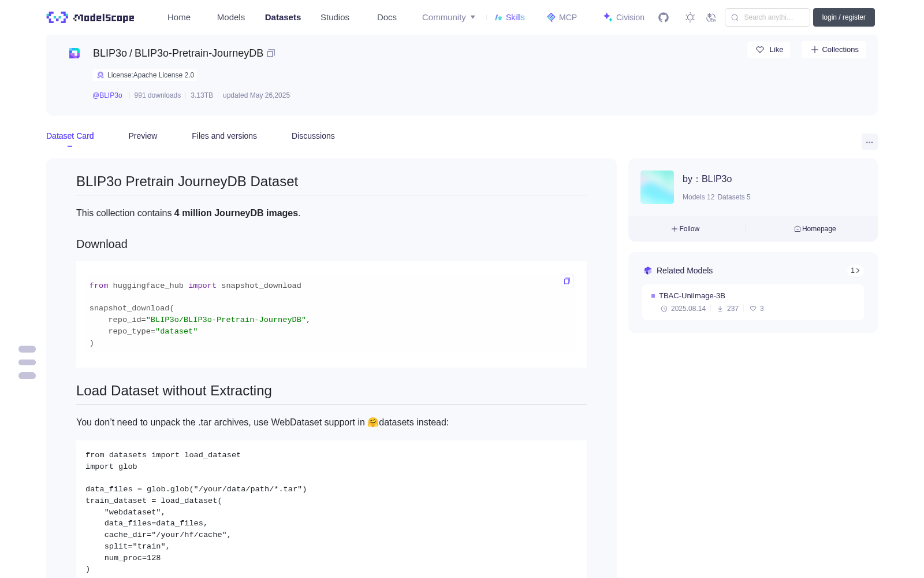Image resolution: width=924 pixels, height=578 pixels.
Task: Switch to the Files and versions tab
Action: (x=224, y=136)
